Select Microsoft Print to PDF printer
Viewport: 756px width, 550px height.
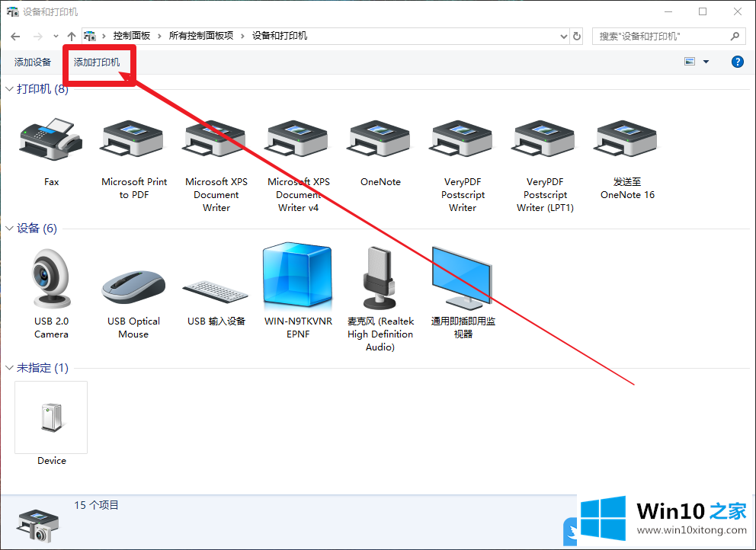tap(133, 139)
